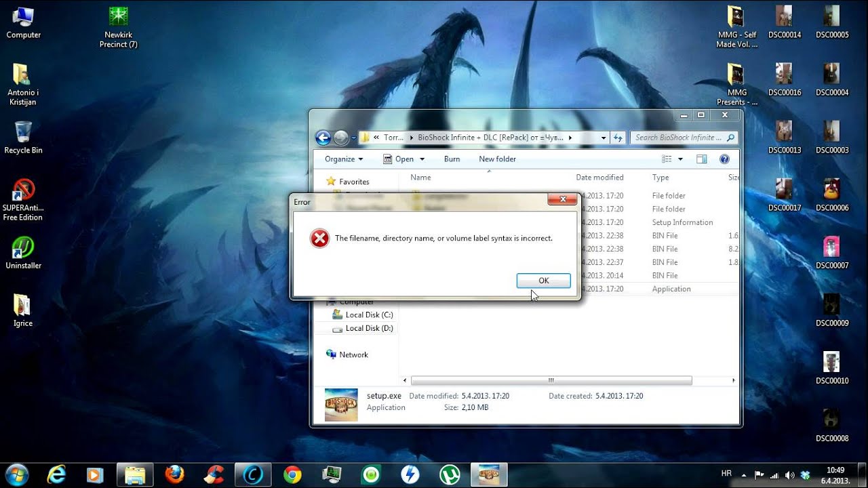Toggle the preview pane icon
This screenshot has height=488, width=868.
pos(702,159)
